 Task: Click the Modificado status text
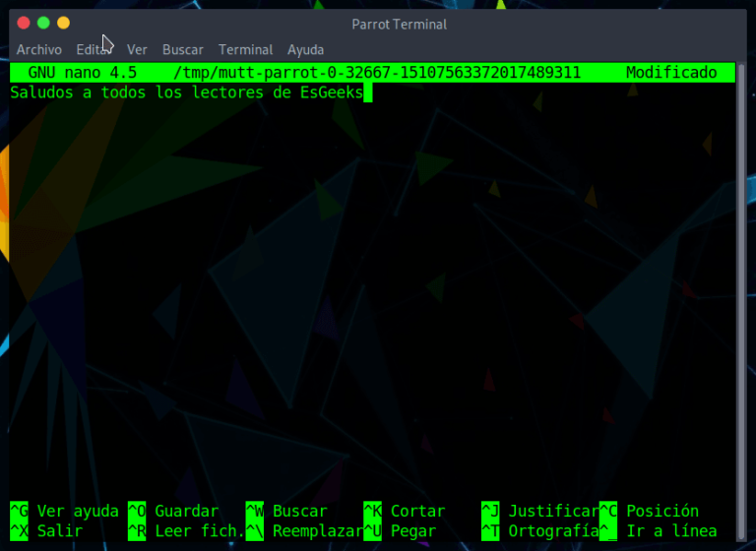tap(671, 72)
